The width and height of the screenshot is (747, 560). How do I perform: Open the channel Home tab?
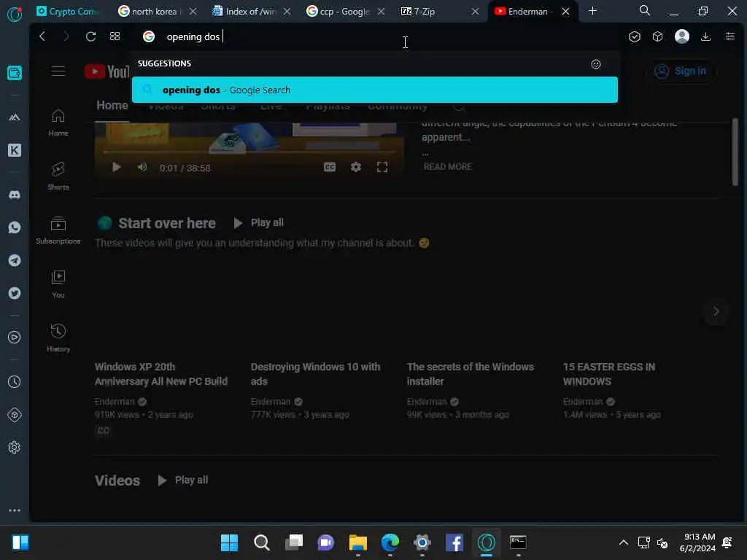point(112,105)
